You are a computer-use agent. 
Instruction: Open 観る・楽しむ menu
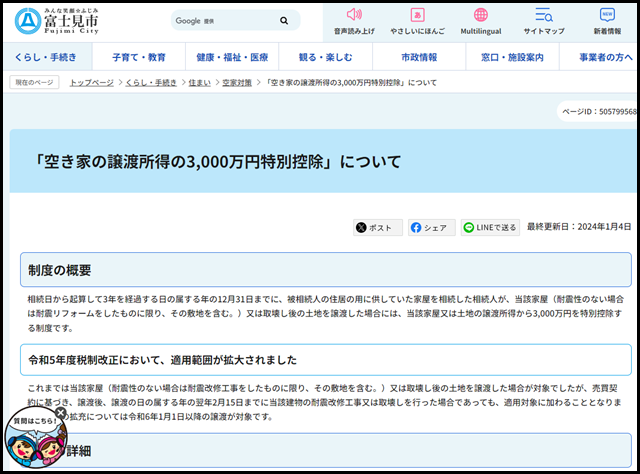pos(325,57)
